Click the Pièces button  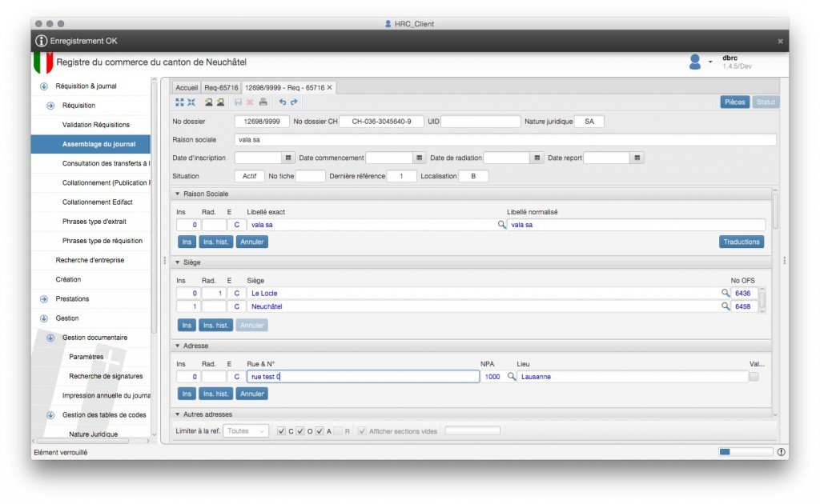tap(735, 102)
